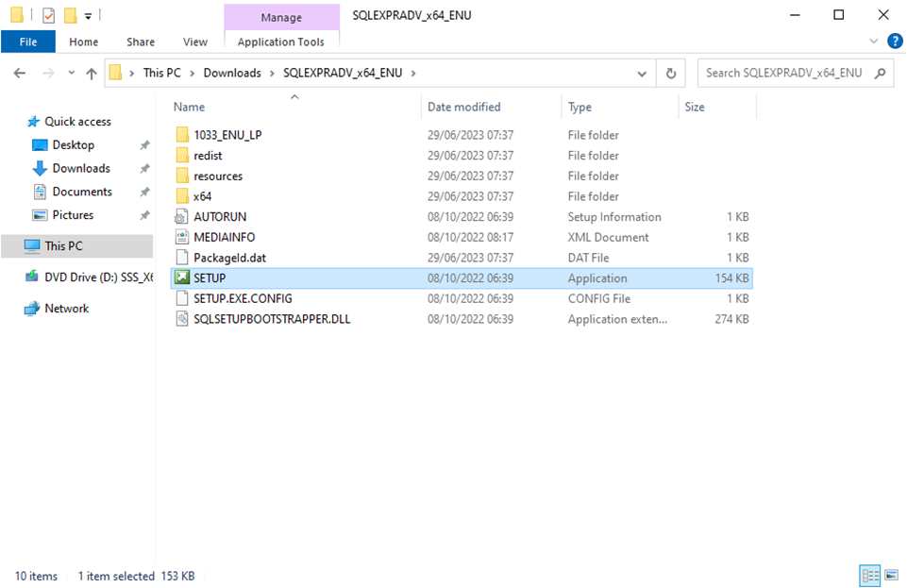Unpin Downloads from Quick access
This screenshot has height=588, width=907.
[144, 168]
